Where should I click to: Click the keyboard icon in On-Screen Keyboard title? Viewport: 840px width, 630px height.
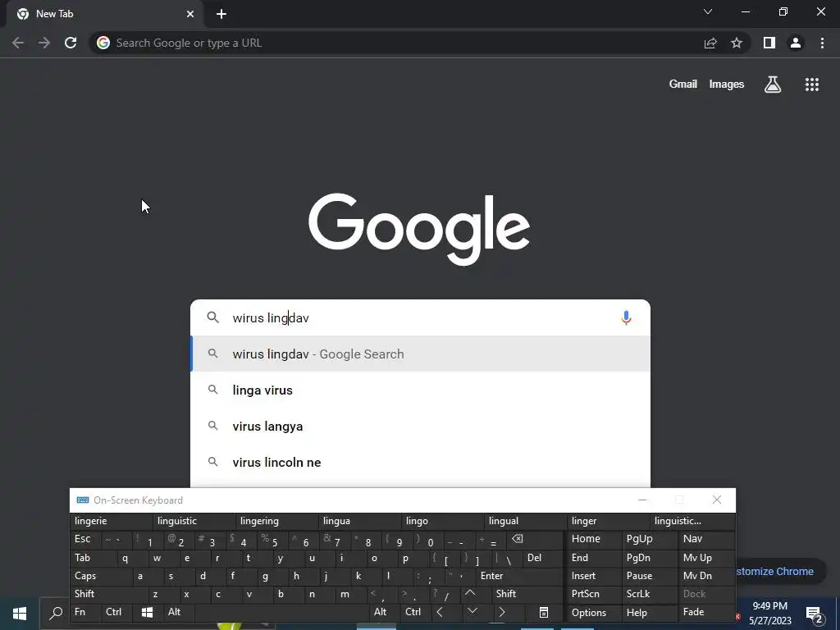tap(83, 500)
